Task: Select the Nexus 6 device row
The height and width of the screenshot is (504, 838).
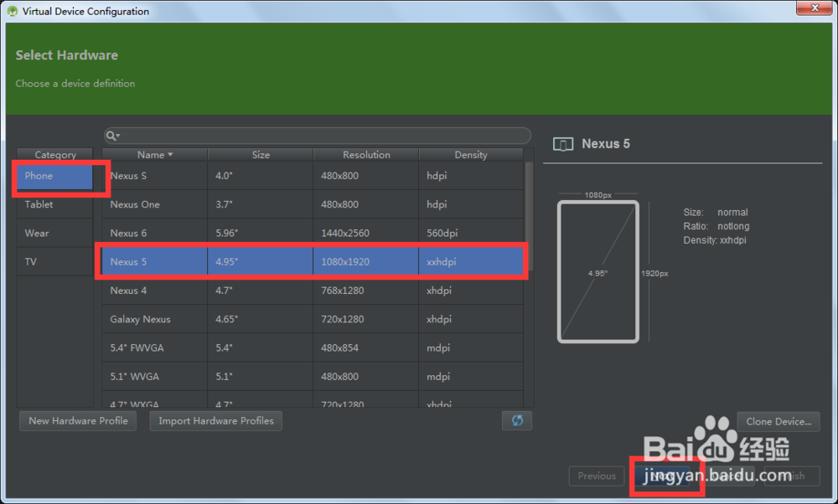Action: click(313, 234)
